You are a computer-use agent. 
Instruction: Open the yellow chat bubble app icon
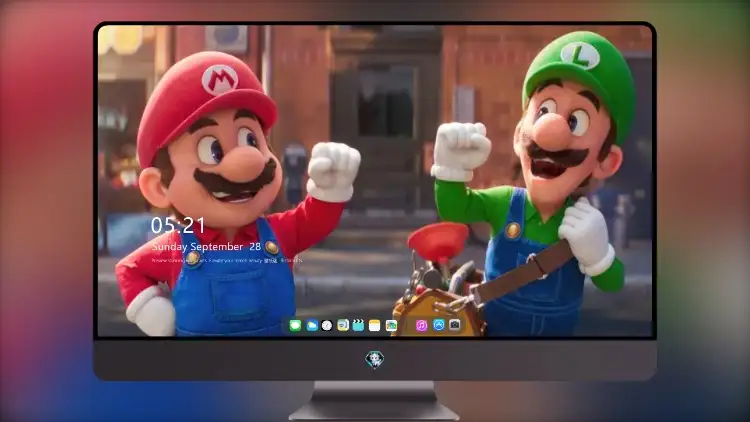tap(342, 326)
